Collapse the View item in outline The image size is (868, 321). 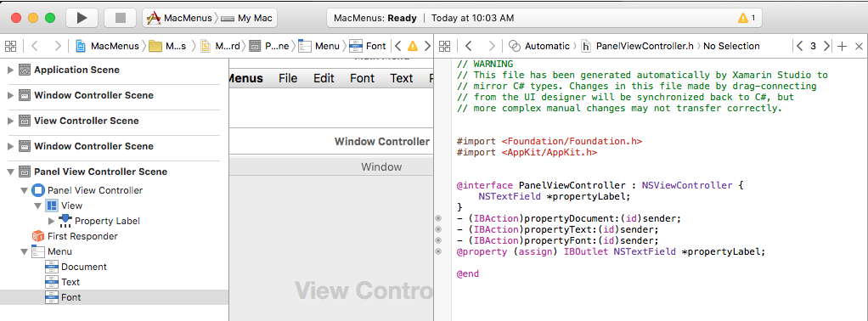click(37, 206)
